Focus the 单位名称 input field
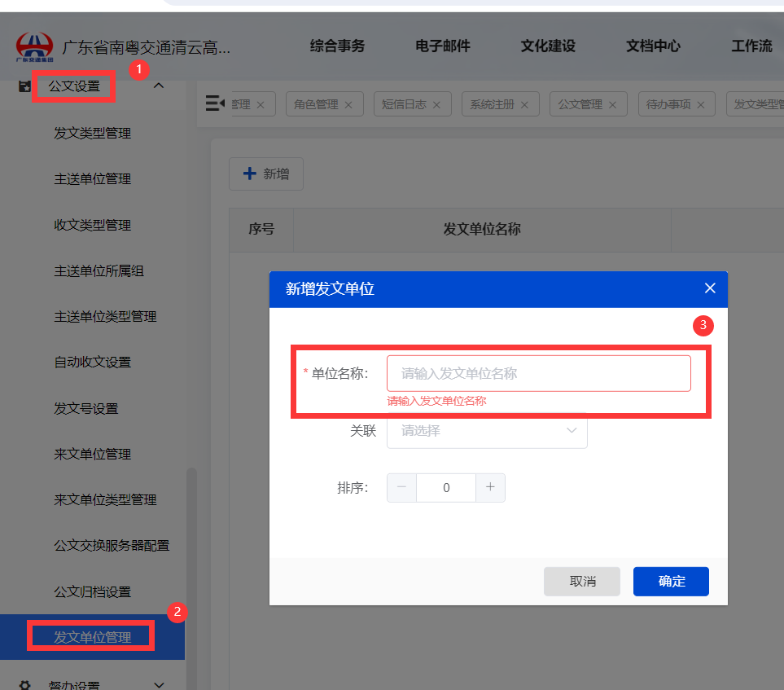784x690 pixels. click(x=538, y=373)
